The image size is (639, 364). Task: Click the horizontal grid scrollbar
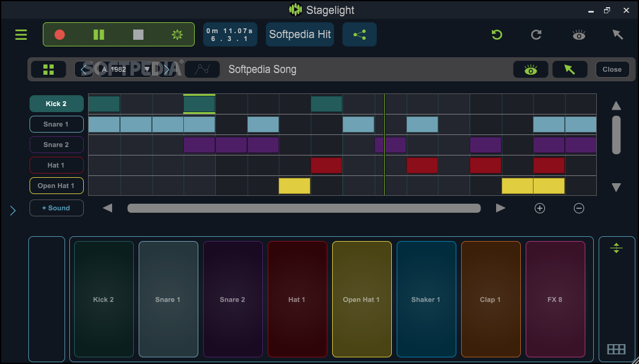(304, 209)
